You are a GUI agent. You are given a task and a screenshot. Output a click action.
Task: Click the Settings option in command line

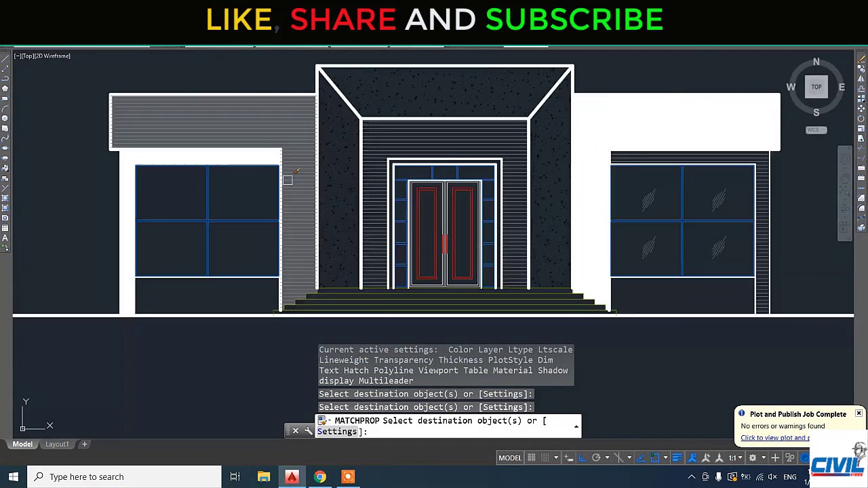coord(337,431)
